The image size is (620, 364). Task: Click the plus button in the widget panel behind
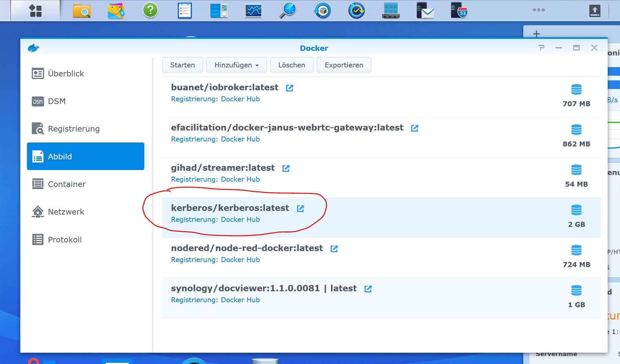point(536,34)
